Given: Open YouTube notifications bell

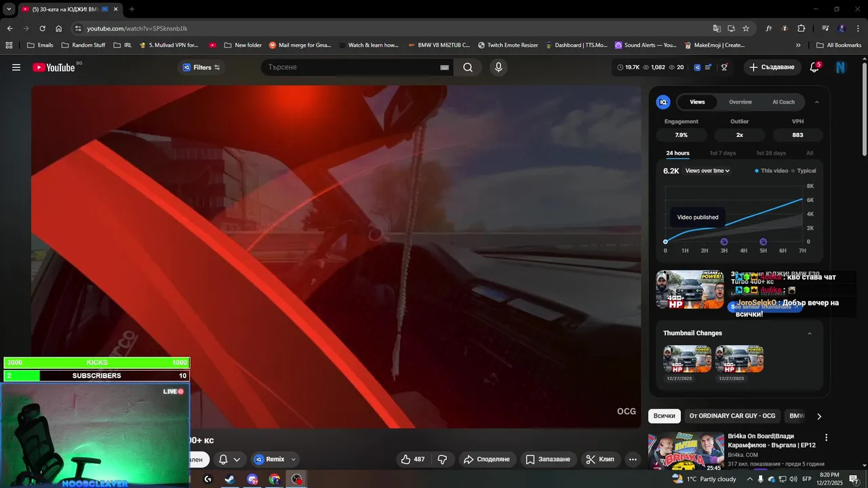Looking at the screenshot, I should tap(814, 67).
